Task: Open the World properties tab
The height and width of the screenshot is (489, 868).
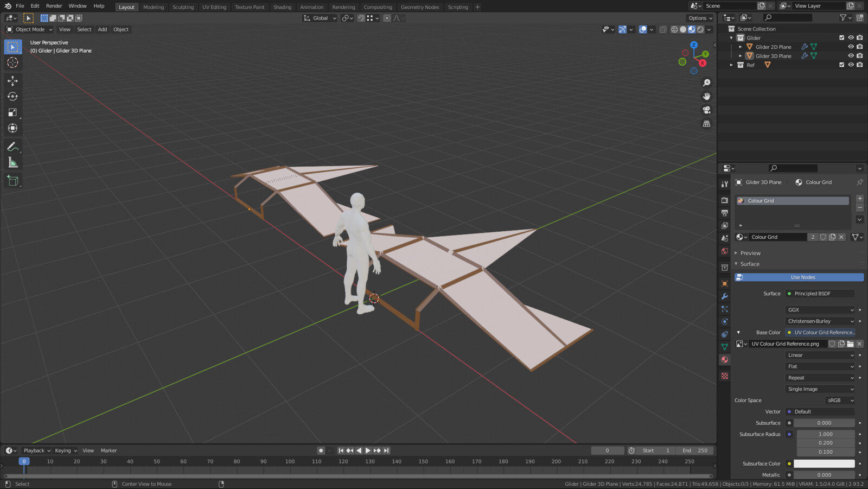Action: point(725,251)
